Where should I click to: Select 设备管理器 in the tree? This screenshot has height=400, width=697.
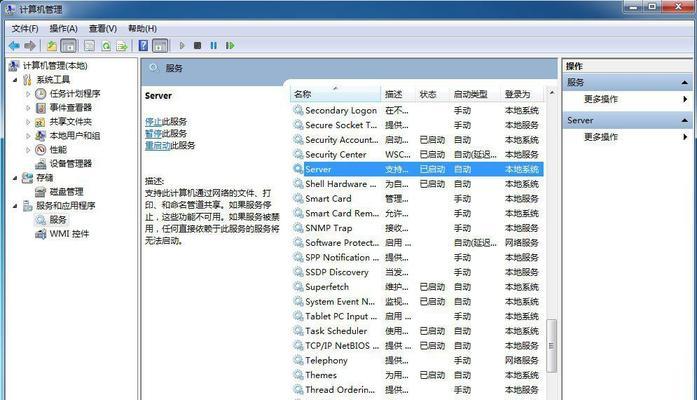[x=70, y=163]
